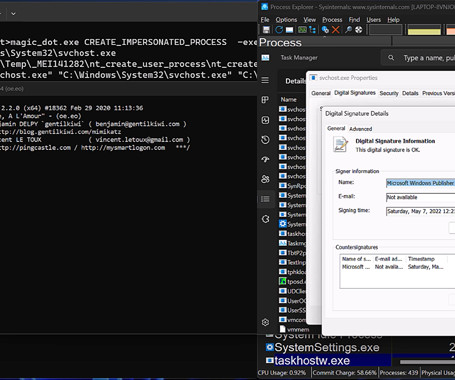Click the Taskmgr process icon in Details list
455x380 pixels.
point(282,243)
